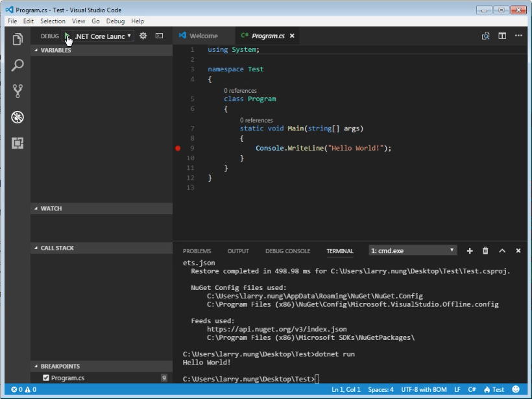The height and width of the screenshot is (399, 532).
Task: Close the terminal panel
Action: click(x=518, y=250)
